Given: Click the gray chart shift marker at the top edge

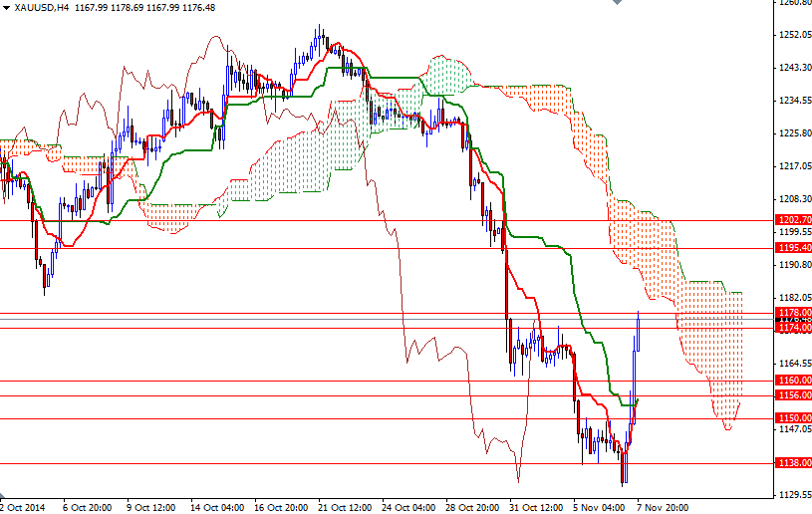Looking at the screenshot, I should pos(617,2).
